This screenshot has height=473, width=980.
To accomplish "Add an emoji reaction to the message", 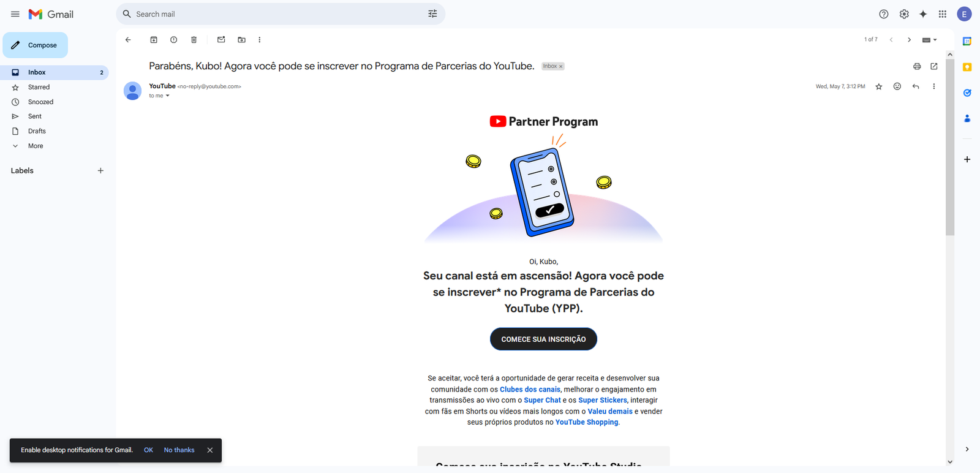I will click(897, 86).
